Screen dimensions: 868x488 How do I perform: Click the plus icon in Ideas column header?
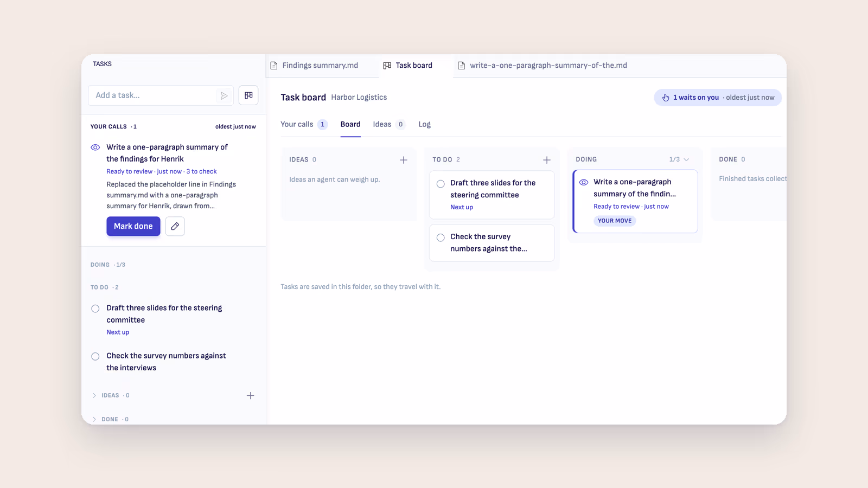tap(404, 160)
